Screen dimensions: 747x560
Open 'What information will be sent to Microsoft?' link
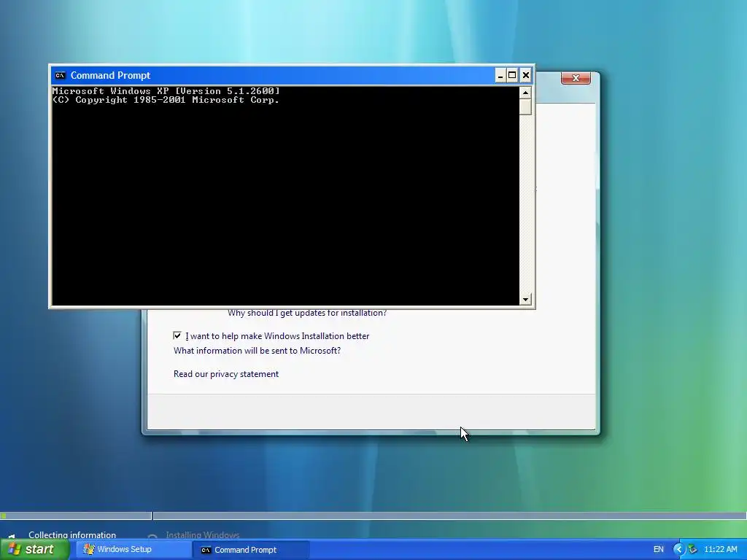tap(257, 351)
